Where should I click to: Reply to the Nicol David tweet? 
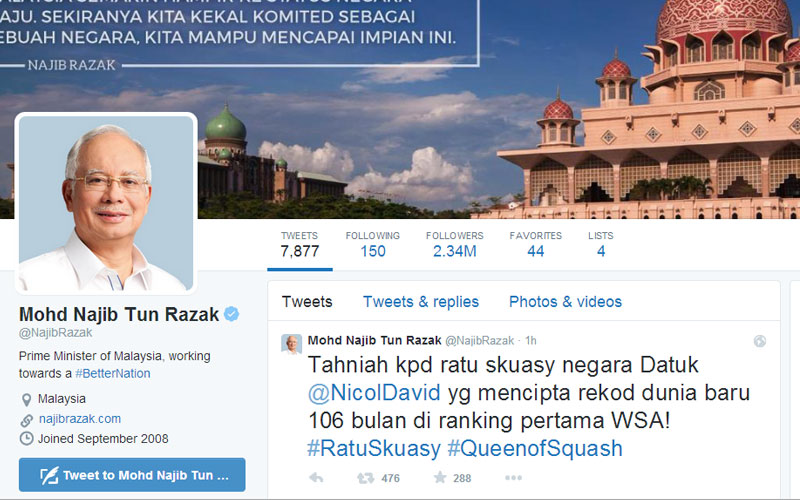point(316,478)
